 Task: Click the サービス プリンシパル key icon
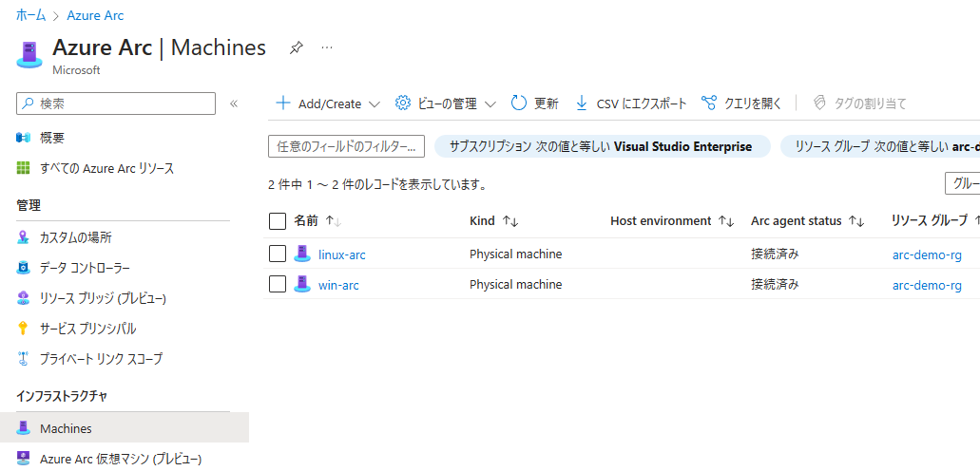[x=23, y=329]
